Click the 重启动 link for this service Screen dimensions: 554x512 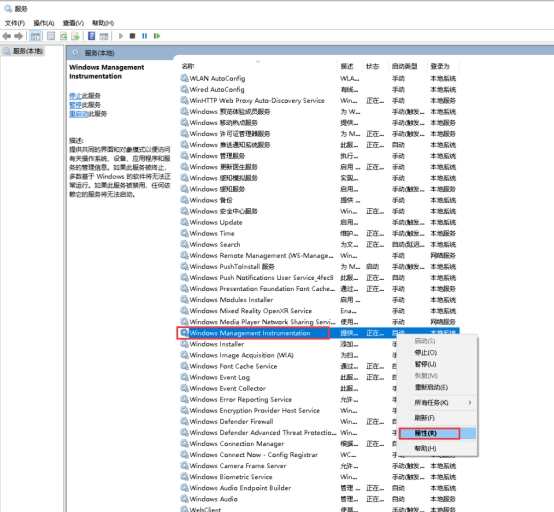coord(78,114)
